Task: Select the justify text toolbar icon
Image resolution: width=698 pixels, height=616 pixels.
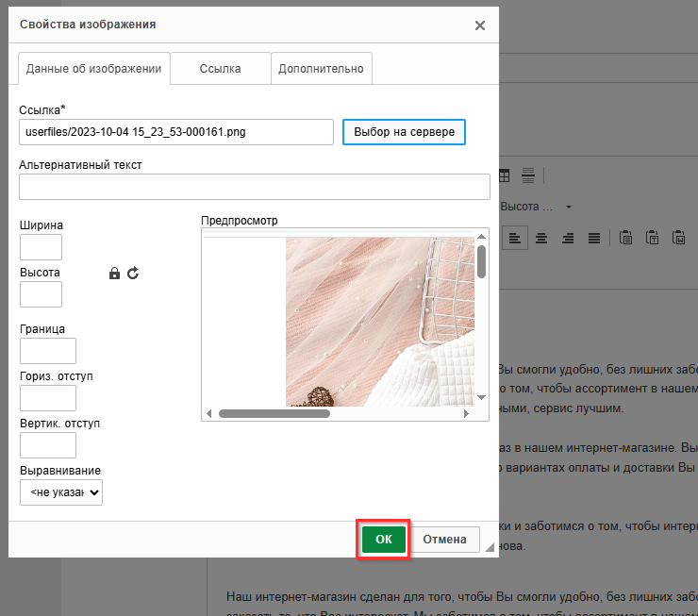Action: [x=594, y=238]
